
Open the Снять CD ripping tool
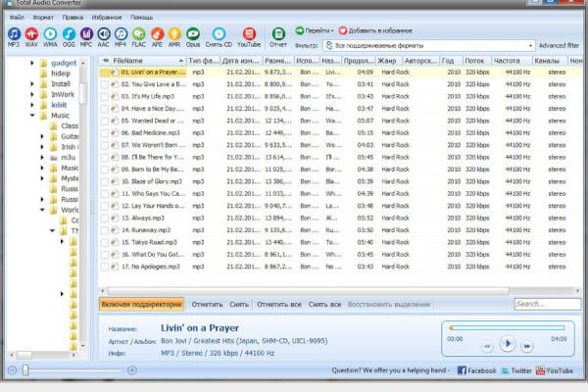[x=219, y=37]
